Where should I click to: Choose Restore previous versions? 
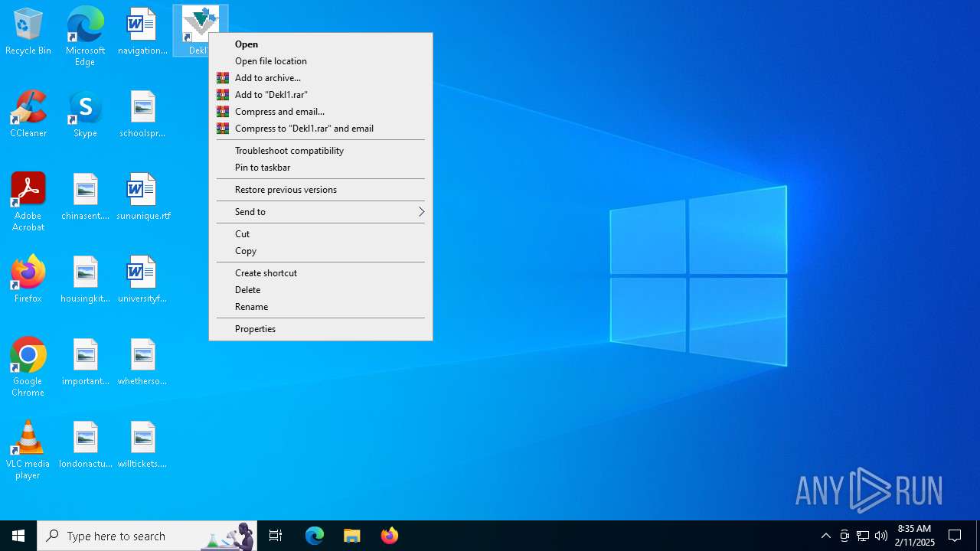click(x=320, y=190)
